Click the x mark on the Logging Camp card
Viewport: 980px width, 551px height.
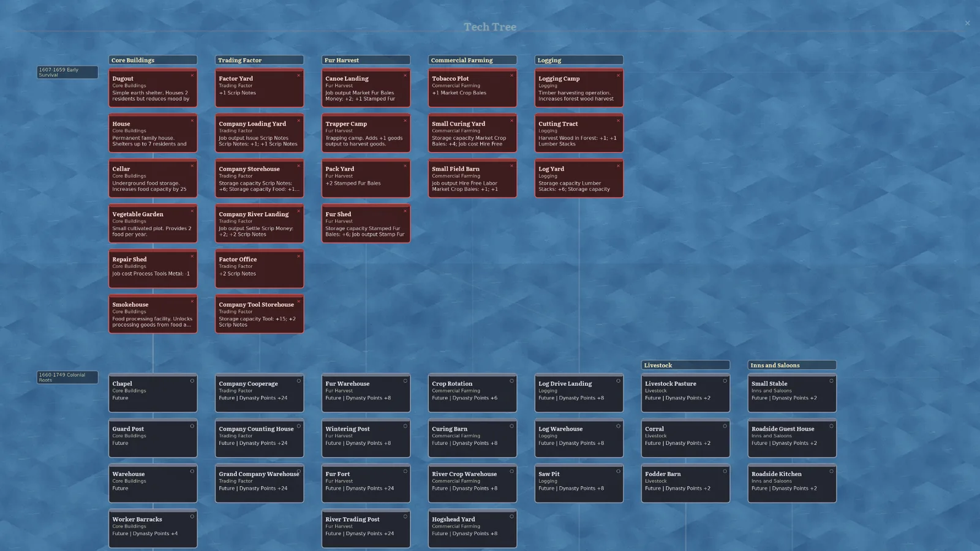[x=619, y=75]
